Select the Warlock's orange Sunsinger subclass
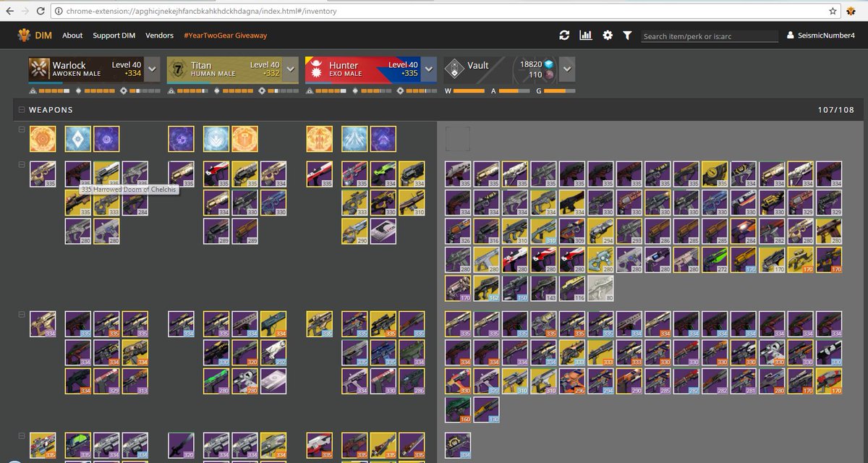Screen dimensions: 868x463 coord(43,139)
